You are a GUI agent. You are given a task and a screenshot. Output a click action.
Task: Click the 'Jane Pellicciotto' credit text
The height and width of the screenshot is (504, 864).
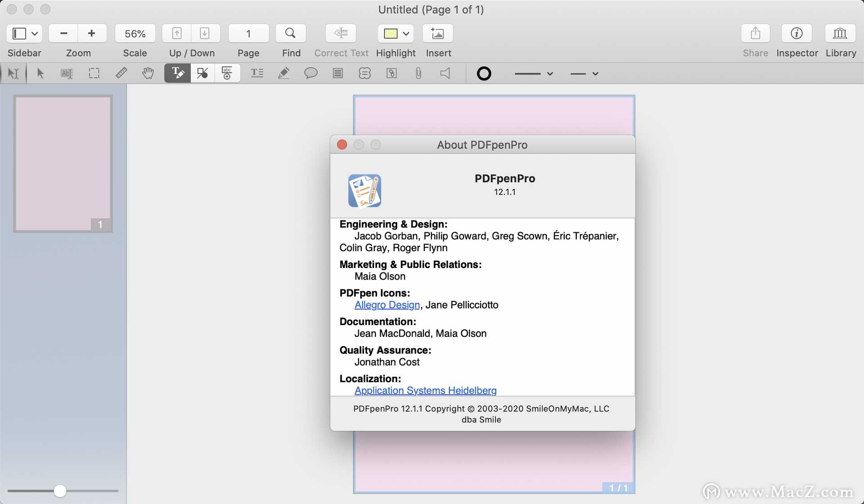462,305
